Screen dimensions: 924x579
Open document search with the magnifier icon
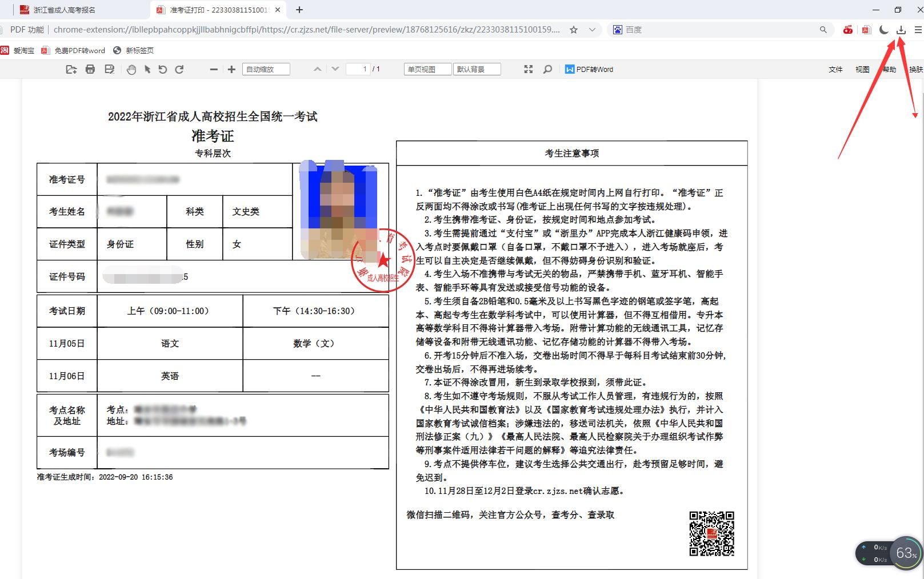pyautogui.click(x=547, y=69)
